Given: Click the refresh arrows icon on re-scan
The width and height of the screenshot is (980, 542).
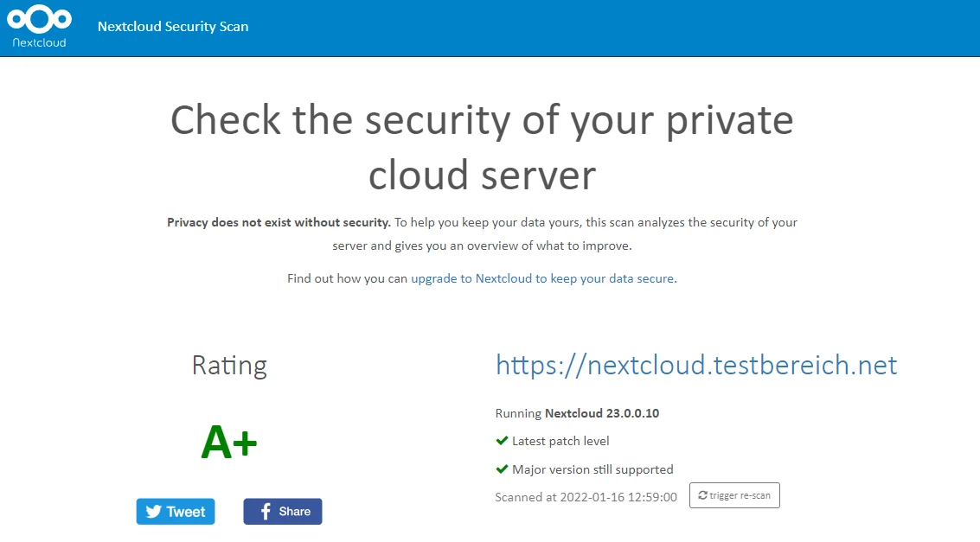Looking at the screenshot, I should (702, 495).
